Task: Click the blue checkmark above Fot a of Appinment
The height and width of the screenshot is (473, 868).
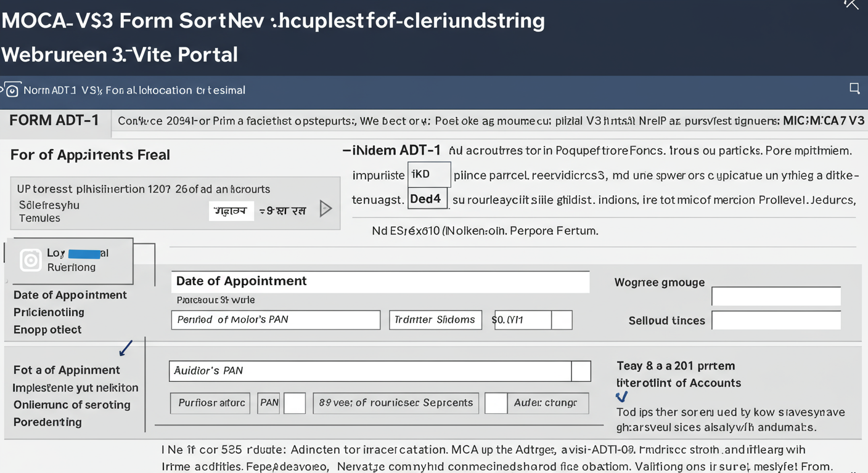Action: coord(125,348)
